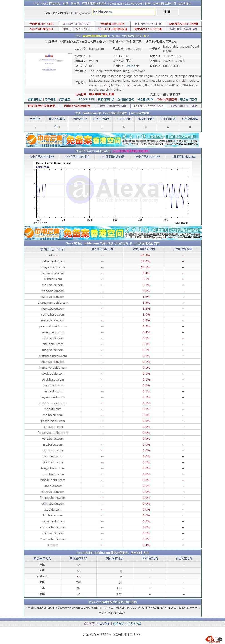Open the 转载高手1人1天1千篇 ad link

coord(148,29)
